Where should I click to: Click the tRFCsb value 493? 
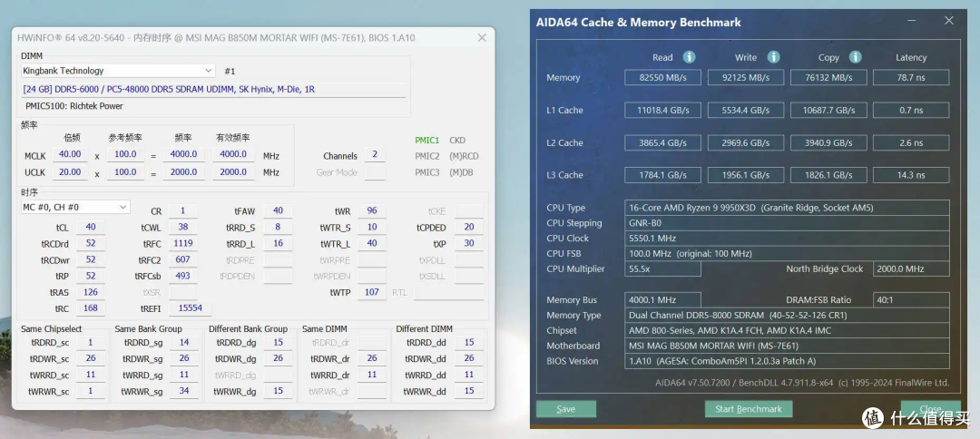[183, 276]
